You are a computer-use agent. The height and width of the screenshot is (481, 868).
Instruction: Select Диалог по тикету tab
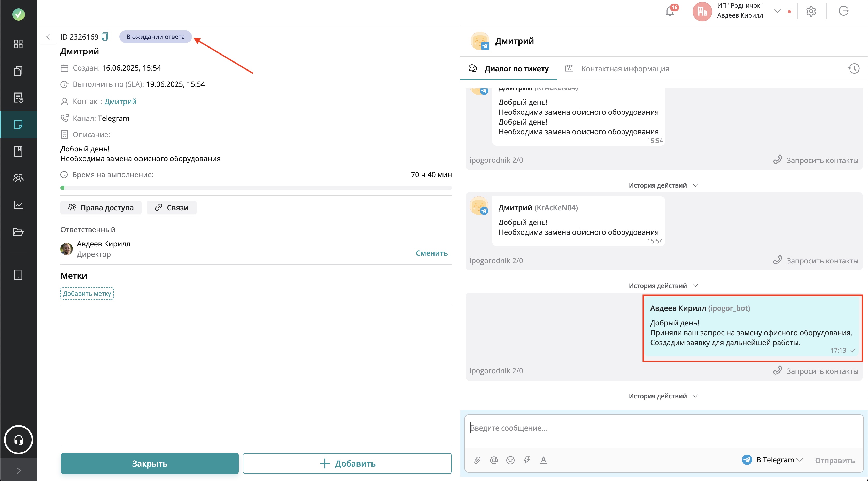[516, 69]
